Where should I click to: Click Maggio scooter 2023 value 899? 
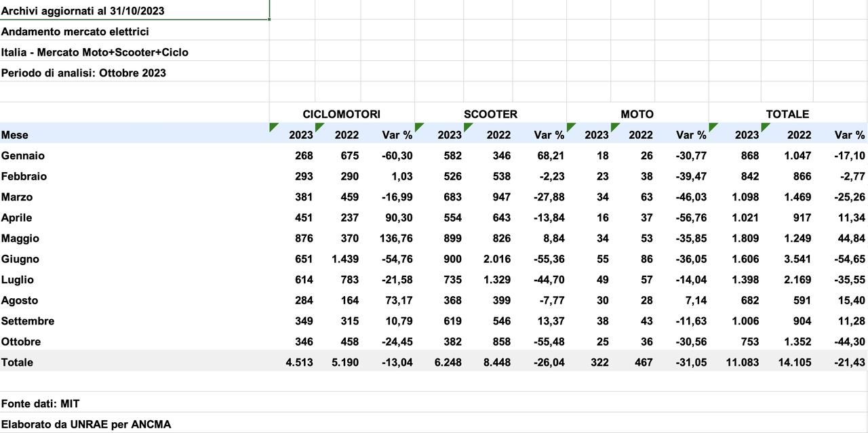point(452,238)
